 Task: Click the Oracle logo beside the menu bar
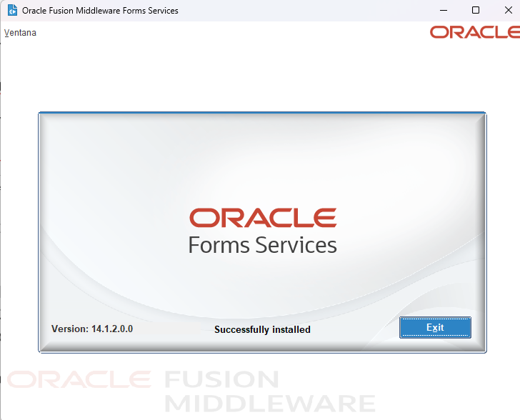click(475, 32)
